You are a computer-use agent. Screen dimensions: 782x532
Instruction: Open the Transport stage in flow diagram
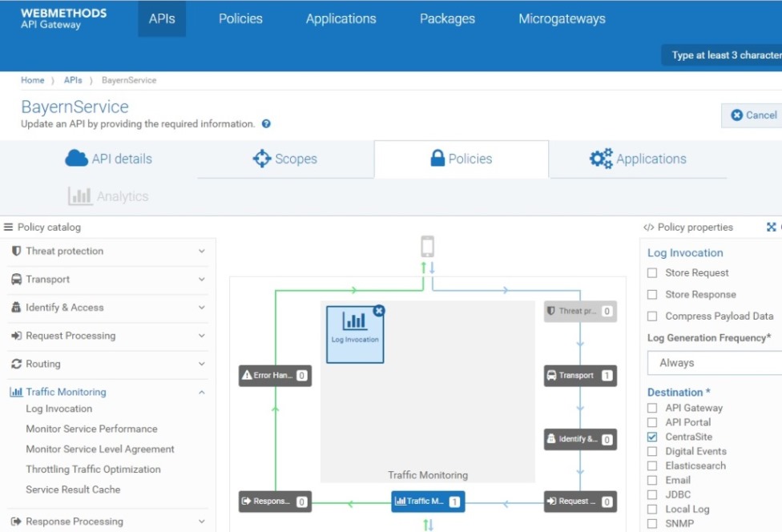[580, 376]
